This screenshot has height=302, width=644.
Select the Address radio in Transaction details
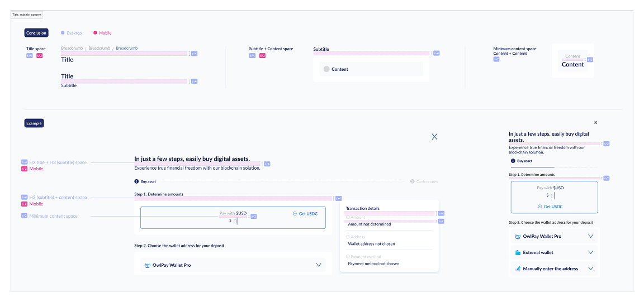pos(348,237)
